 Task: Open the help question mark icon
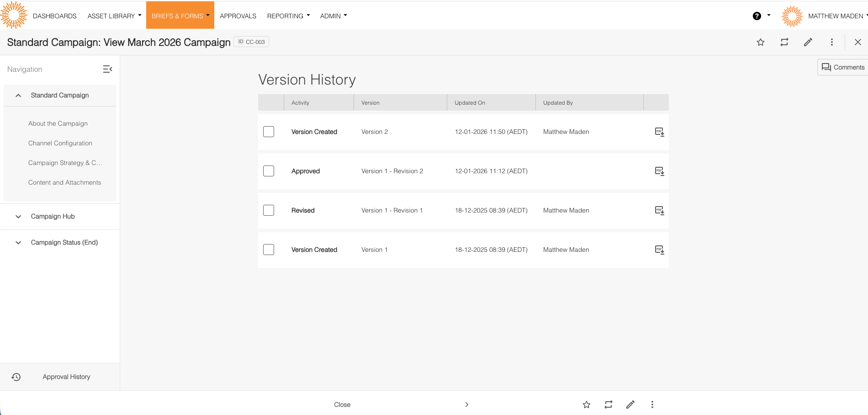[757, 16]
